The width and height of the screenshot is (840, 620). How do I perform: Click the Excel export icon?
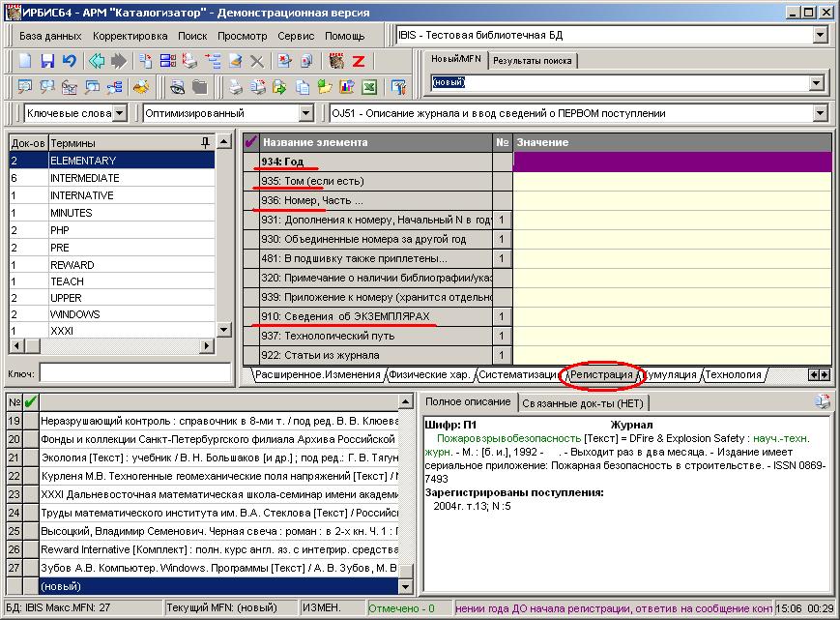tap(369, 87)
